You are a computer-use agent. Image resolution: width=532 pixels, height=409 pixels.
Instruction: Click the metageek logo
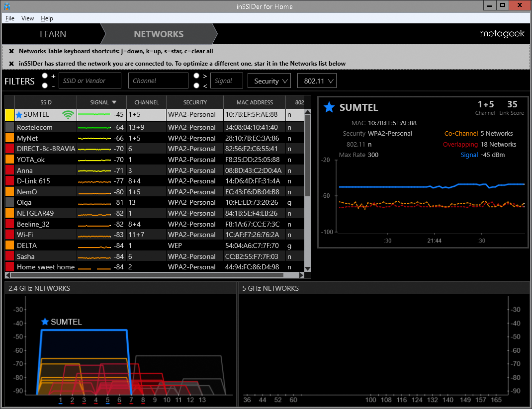click(x=502, y=34)
